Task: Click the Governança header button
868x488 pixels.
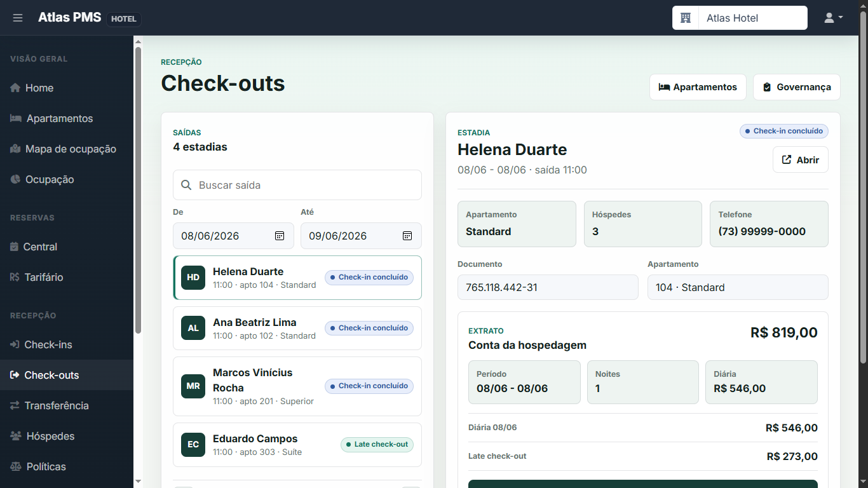Action: pyautogui.click(x=797, y=87)
